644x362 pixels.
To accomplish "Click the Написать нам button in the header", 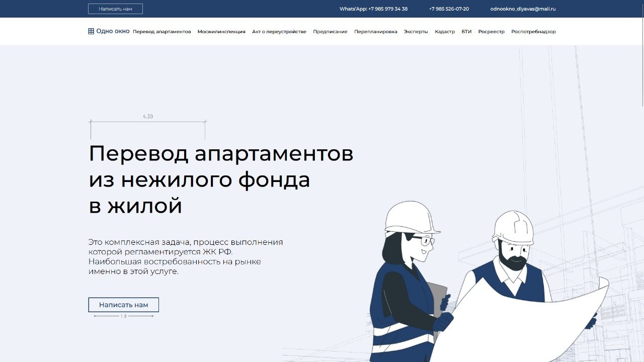I will pos(116,9).
